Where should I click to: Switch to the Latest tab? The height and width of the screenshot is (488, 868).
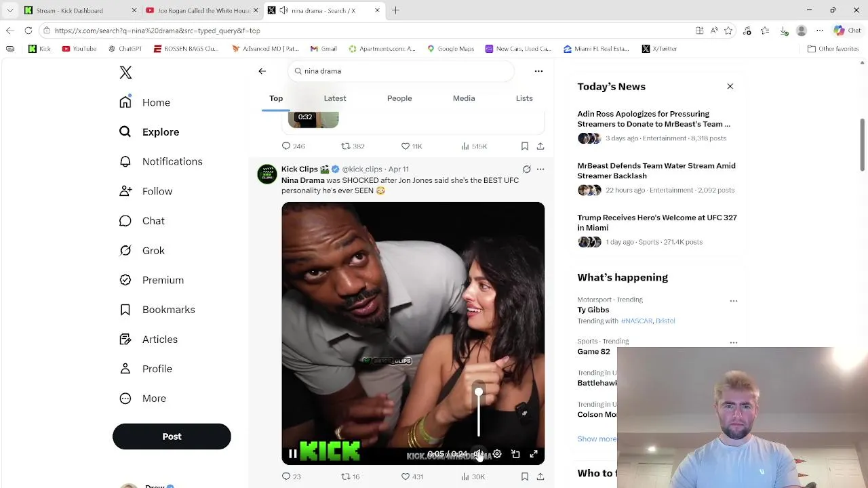point(335,98)
